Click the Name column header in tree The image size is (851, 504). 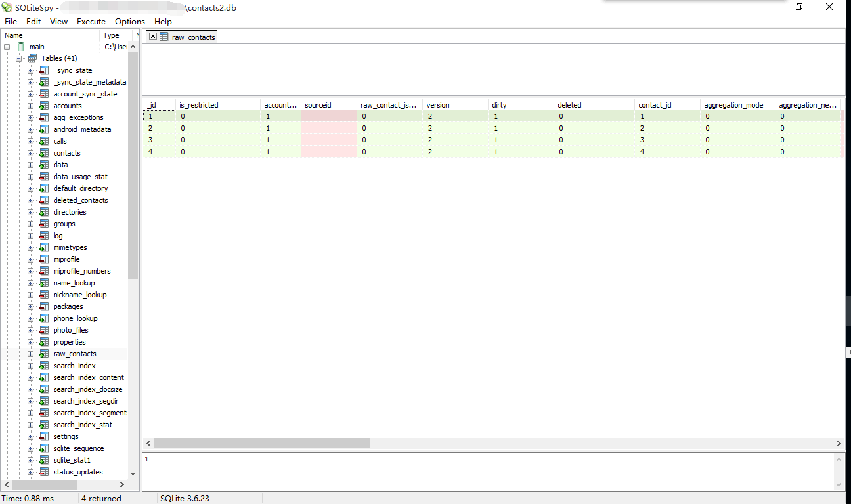(x=50, y=35)
